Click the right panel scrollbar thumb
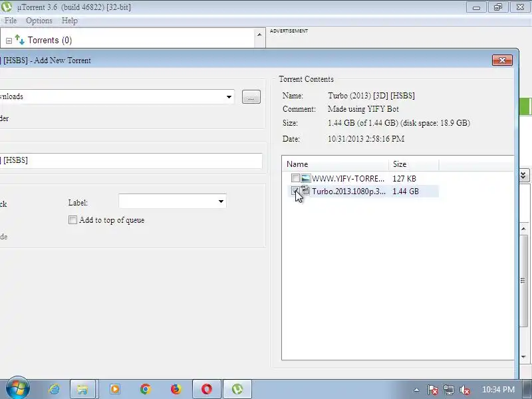The width and height of the screenshot is (532, 399). pyautogui.click(x=523, y=280)
